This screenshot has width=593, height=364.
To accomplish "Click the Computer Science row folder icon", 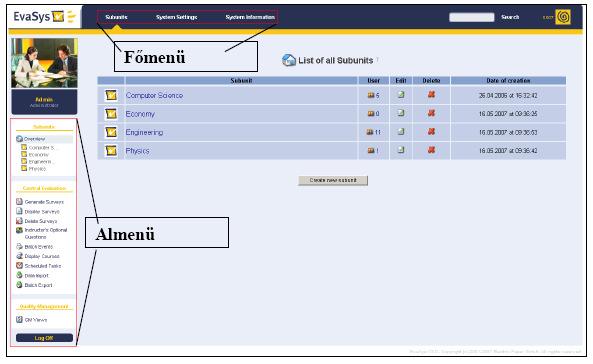I will tap(111, 95).
